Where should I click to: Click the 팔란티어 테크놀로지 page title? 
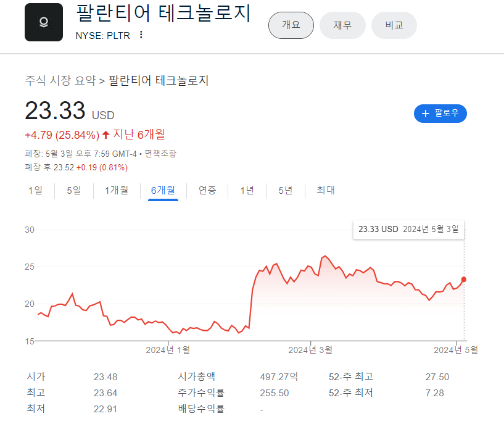coord(163,14)
